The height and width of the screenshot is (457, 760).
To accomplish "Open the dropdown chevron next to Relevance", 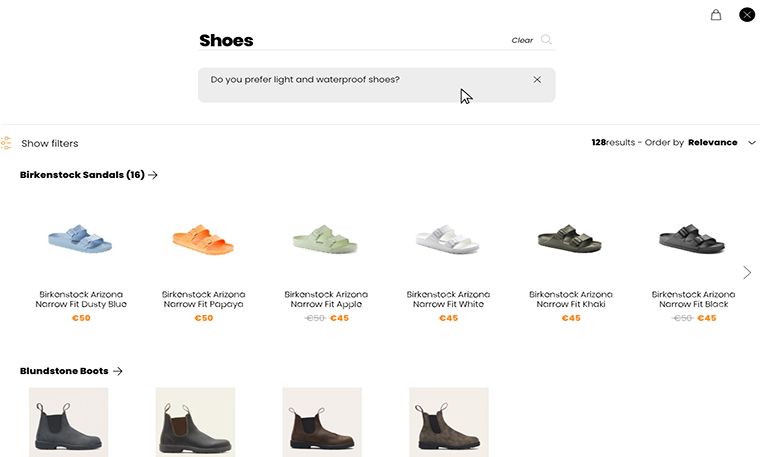I will pos(752,142).
